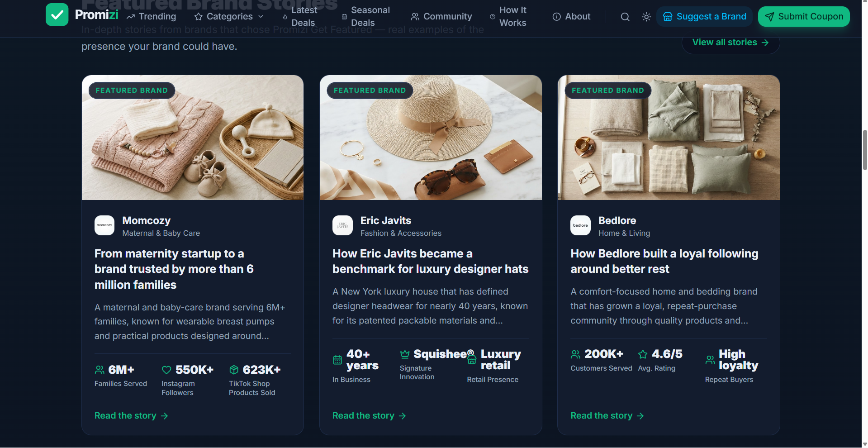Open Seasonal Deals page

[365, 16]
